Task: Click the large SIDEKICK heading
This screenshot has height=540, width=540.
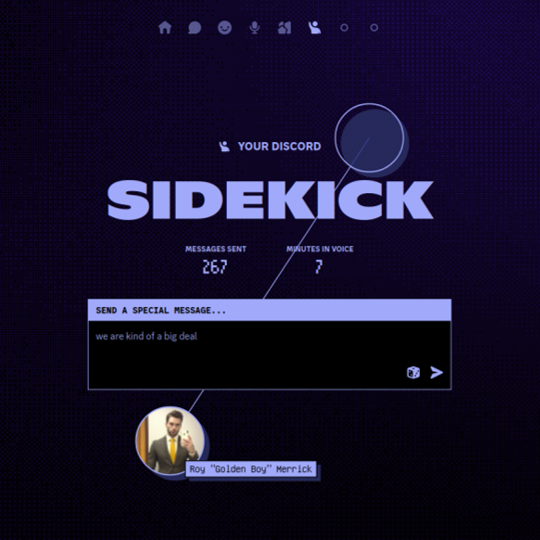Action: coord(270,200)
